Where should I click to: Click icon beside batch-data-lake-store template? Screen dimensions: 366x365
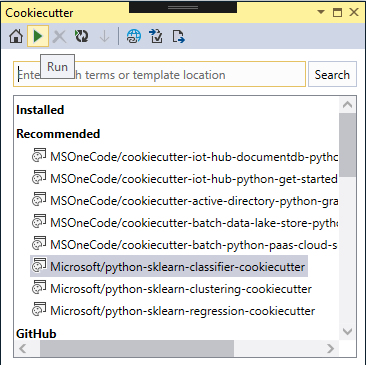click(39, 222)
